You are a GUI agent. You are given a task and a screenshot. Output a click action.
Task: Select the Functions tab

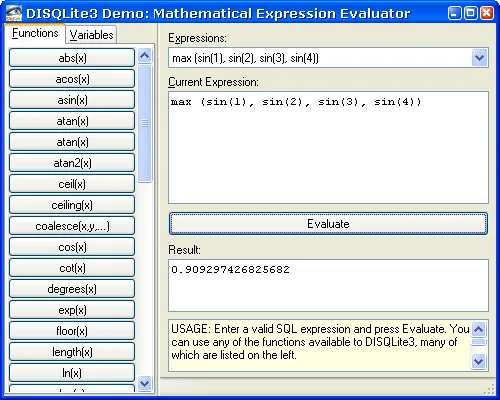point(35,33)
